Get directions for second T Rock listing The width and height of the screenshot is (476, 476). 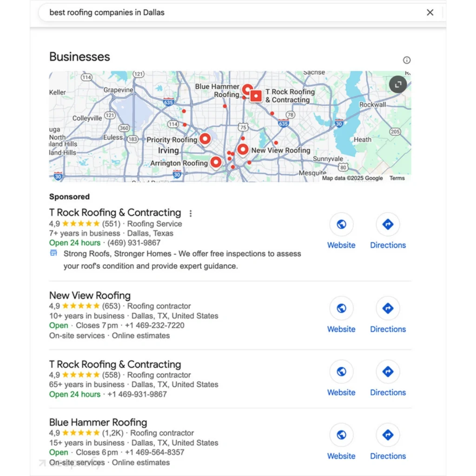click(x=388, y=371)
